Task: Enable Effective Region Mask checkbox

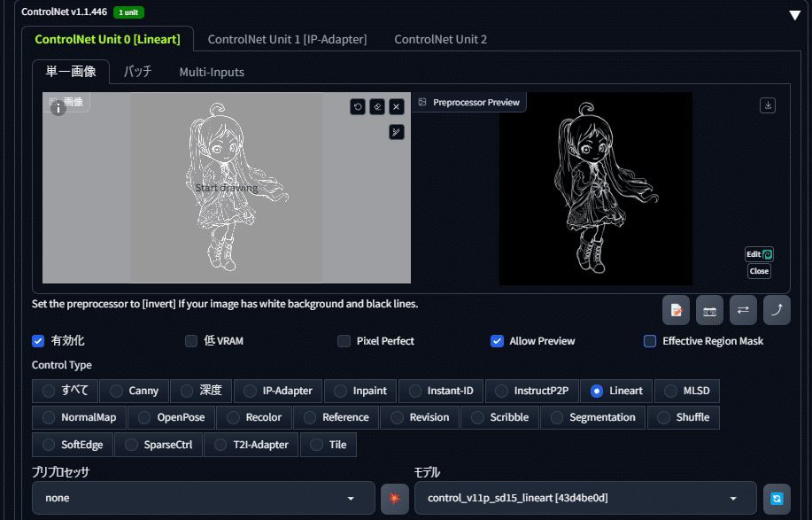Action: [650, 341]
